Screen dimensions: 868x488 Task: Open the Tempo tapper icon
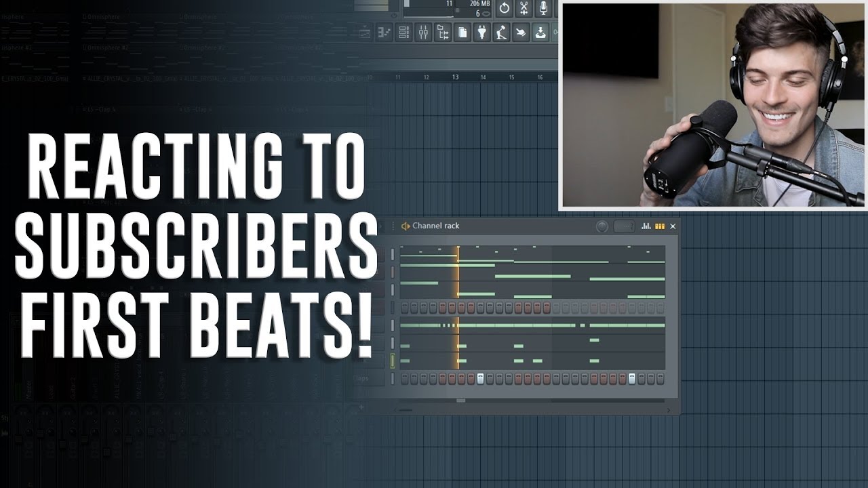pyautogui.click(x=501, y=32)
